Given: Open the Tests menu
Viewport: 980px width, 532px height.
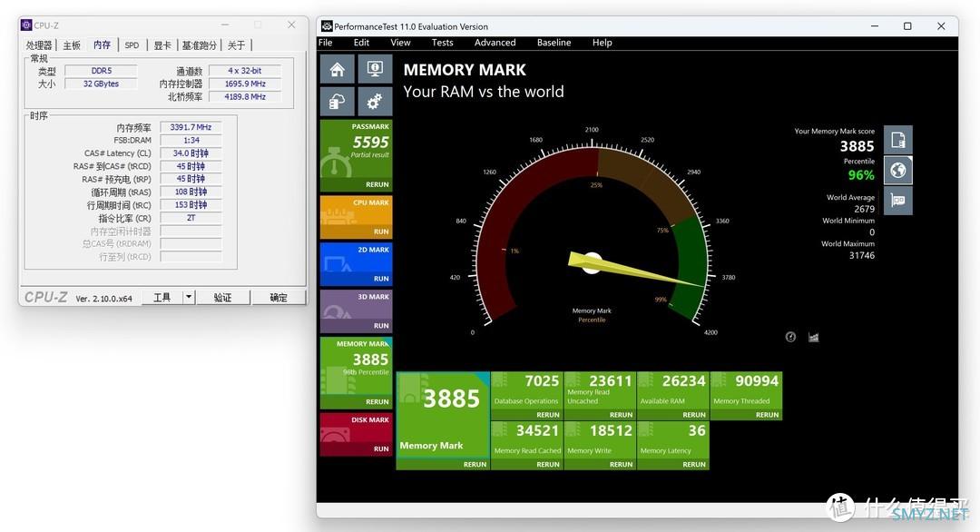Looking at the screenshot, I should 443,43.
